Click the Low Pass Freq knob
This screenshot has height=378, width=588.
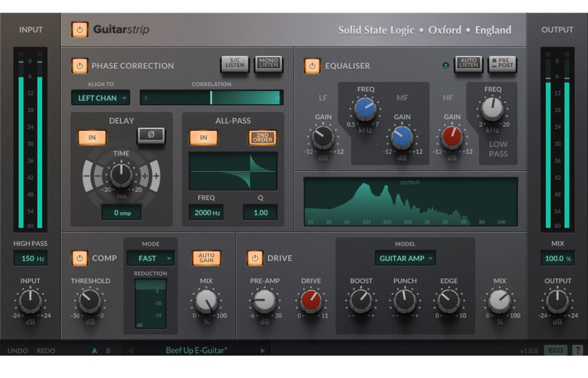point(492,109)
